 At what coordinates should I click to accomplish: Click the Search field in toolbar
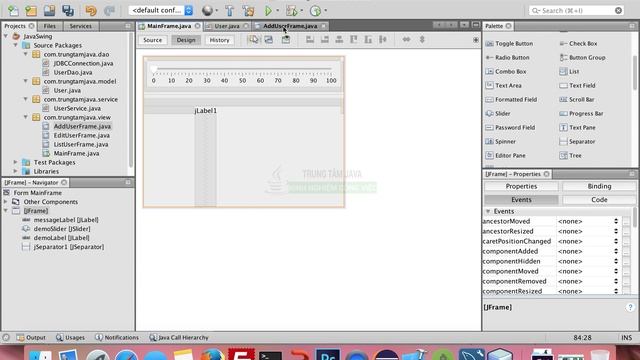[x=576, y=11]
